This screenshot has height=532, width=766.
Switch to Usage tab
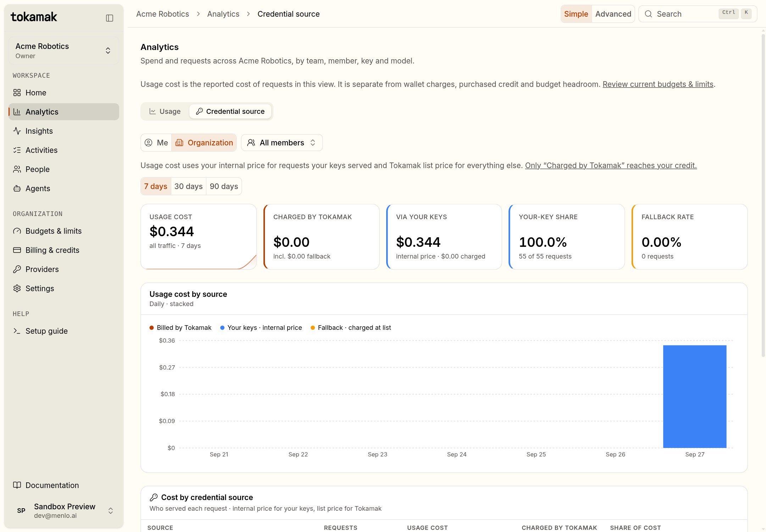[x=165, y=111]
